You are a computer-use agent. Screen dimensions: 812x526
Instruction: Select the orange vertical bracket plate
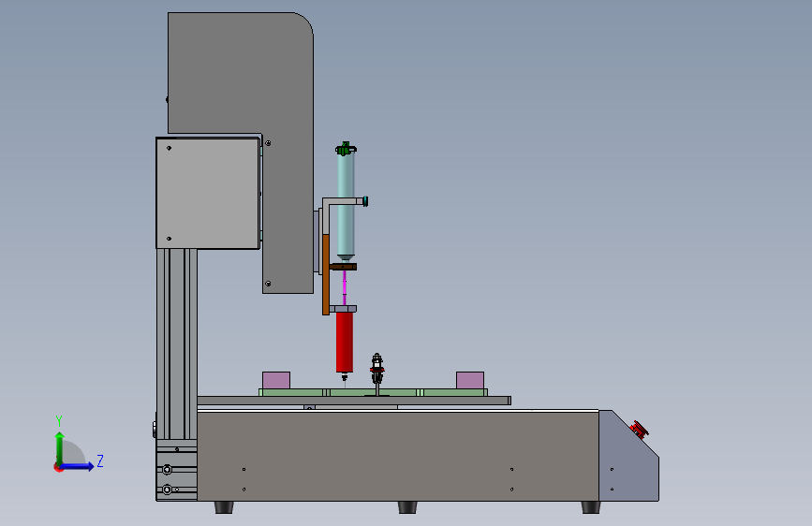point(326,274)
